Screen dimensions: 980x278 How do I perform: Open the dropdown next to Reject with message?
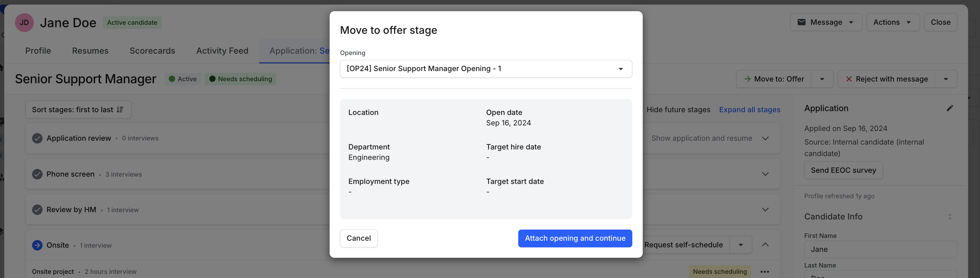[x=946, y=79]
